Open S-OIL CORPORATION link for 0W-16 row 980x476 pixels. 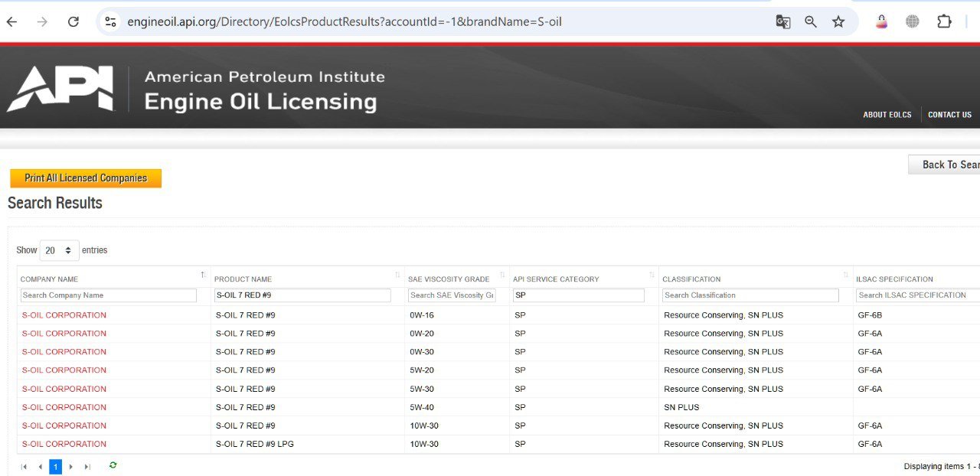[64, 315]
